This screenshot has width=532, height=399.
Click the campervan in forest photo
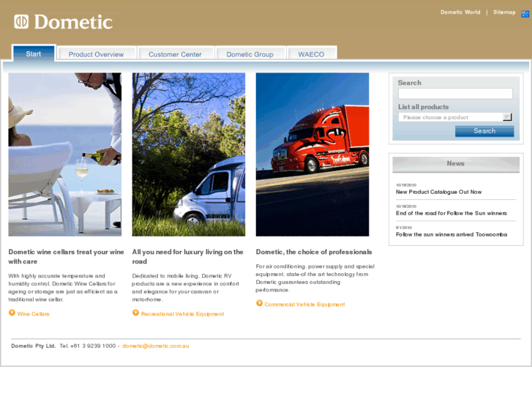click(189, 154)
